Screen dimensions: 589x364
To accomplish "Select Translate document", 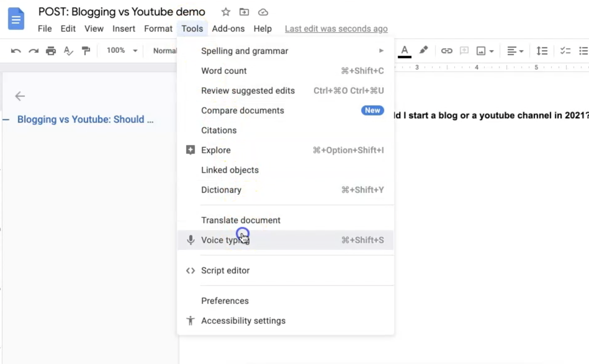I will 285,220.
